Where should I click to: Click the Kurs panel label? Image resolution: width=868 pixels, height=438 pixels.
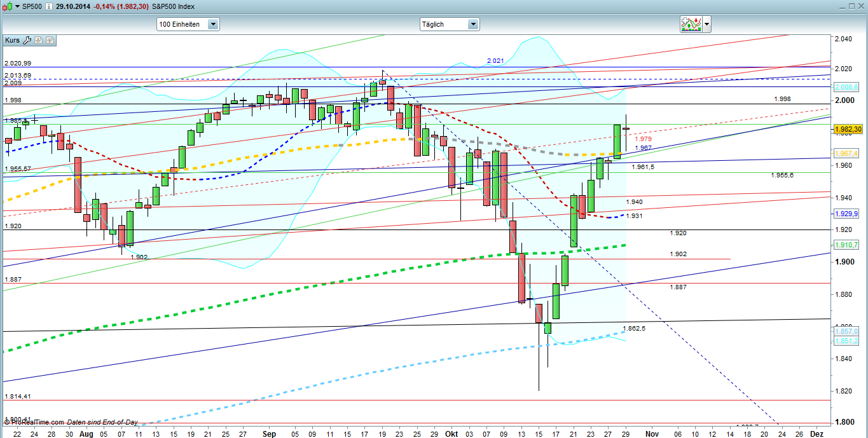(x=13, y=40)
